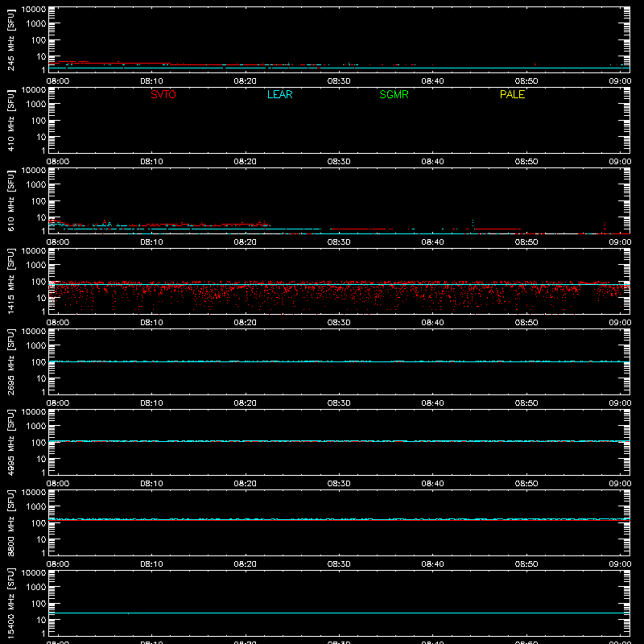Click 08:10 time label below 1415 MHz plot
The image size is (644, 644).
coord(151,323)
